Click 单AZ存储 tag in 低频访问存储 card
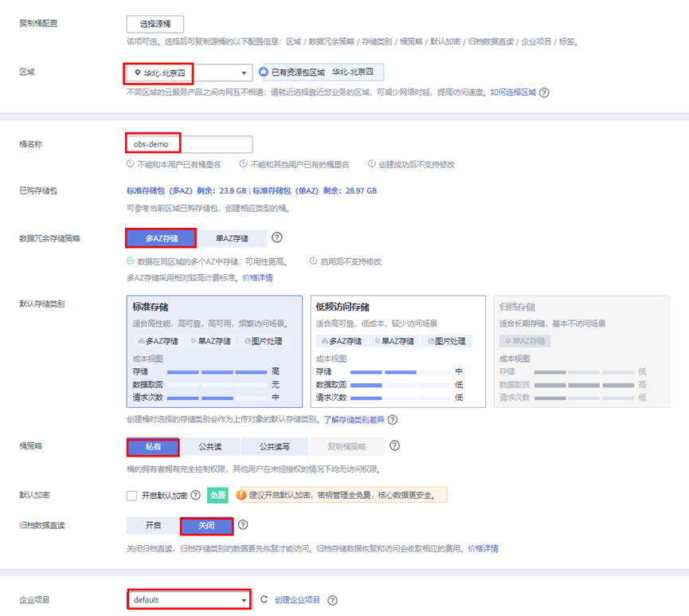689x616 pixels. pos(394,341)
